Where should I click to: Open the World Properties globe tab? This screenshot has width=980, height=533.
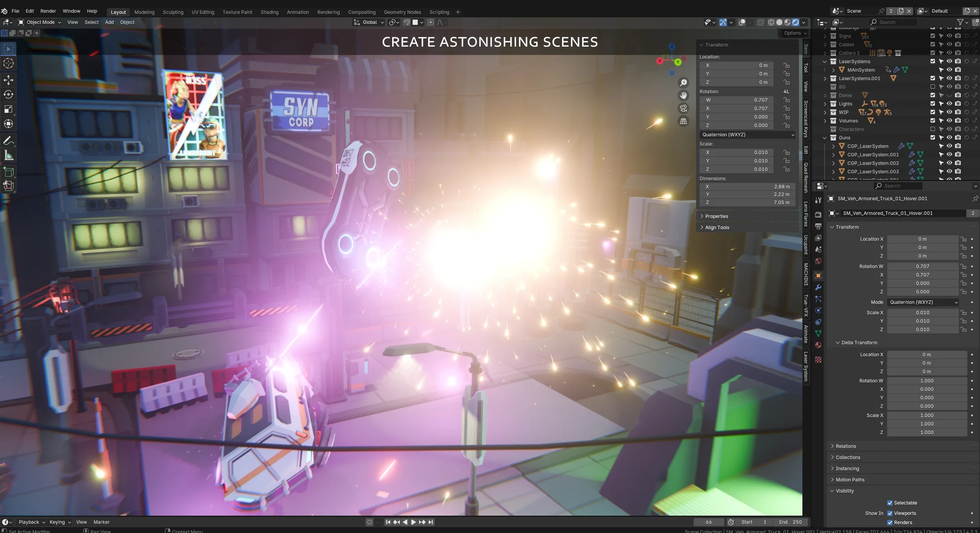(x=818, y=261)
